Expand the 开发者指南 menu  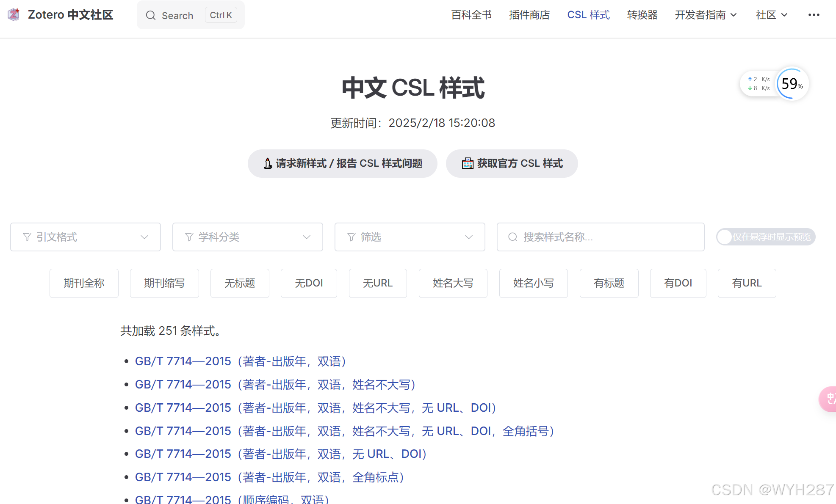coord(706,15)
